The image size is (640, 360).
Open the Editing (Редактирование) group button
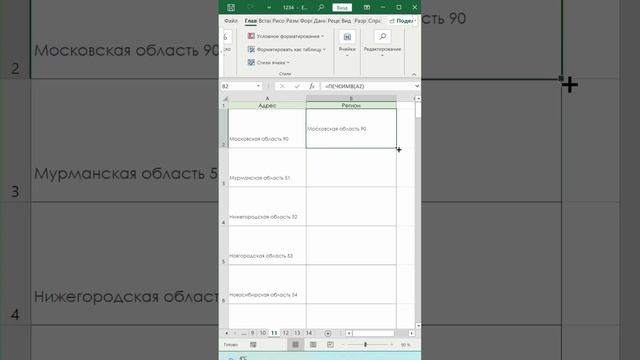point(382,44)
